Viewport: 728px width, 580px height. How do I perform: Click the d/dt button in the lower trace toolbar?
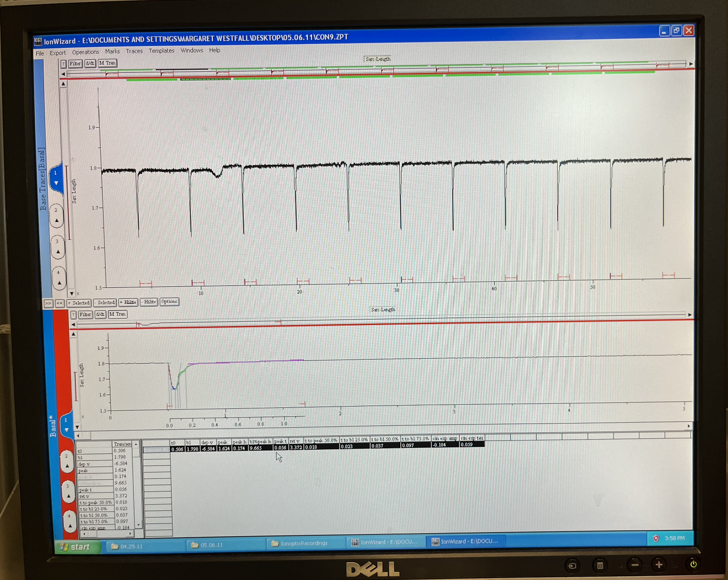point(100,314)
